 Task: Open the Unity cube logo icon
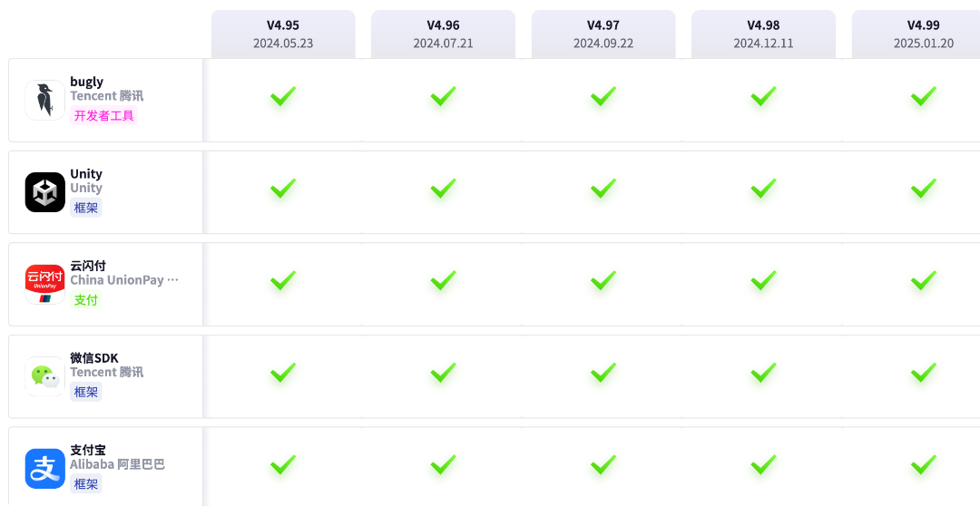(45, 192)
